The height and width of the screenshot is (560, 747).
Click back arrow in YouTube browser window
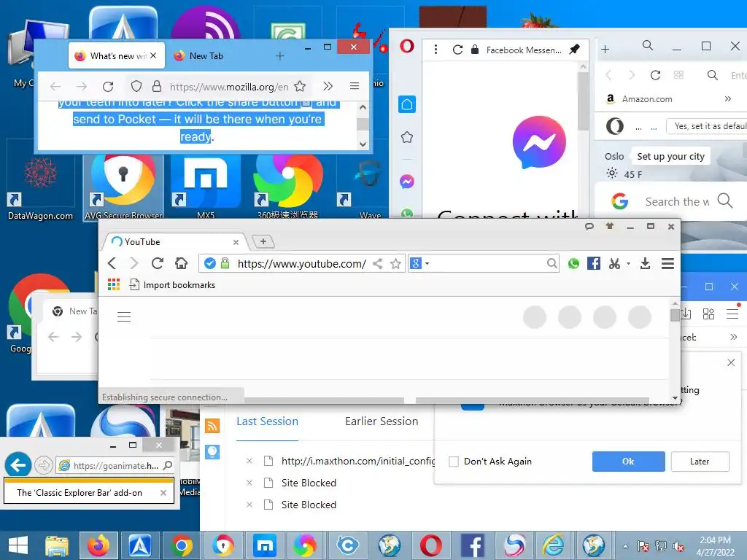112,263
